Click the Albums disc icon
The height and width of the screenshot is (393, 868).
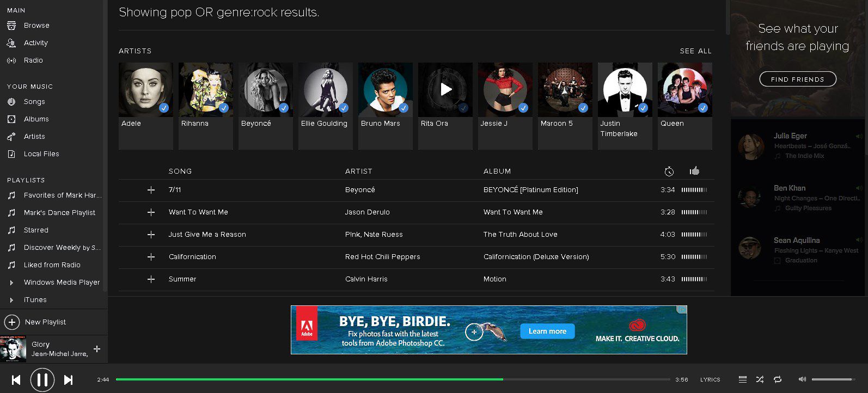click(x=11, y=119)
